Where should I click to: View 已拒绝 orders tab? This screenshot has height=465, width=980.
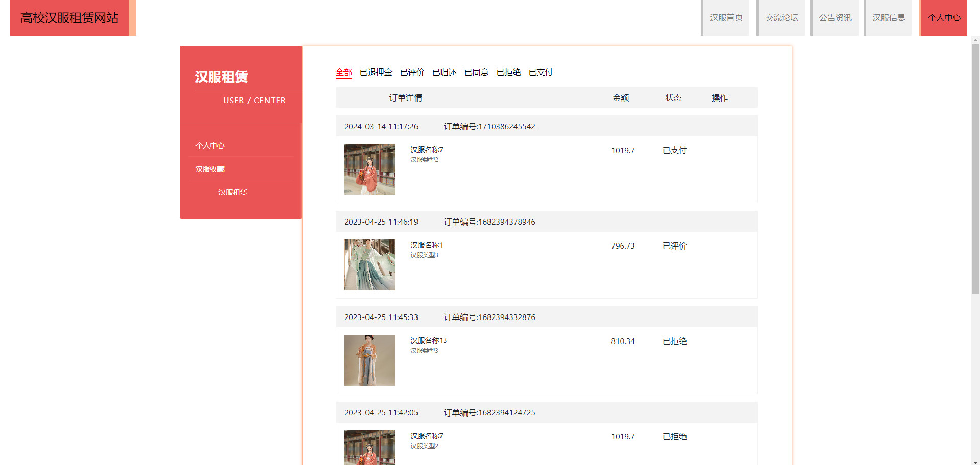[508, 72]
